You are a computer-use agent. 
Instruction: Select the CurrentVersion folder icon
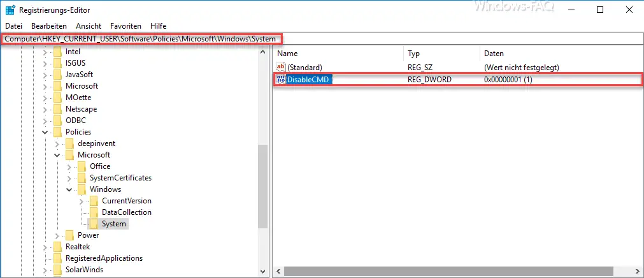pos(94,201)
